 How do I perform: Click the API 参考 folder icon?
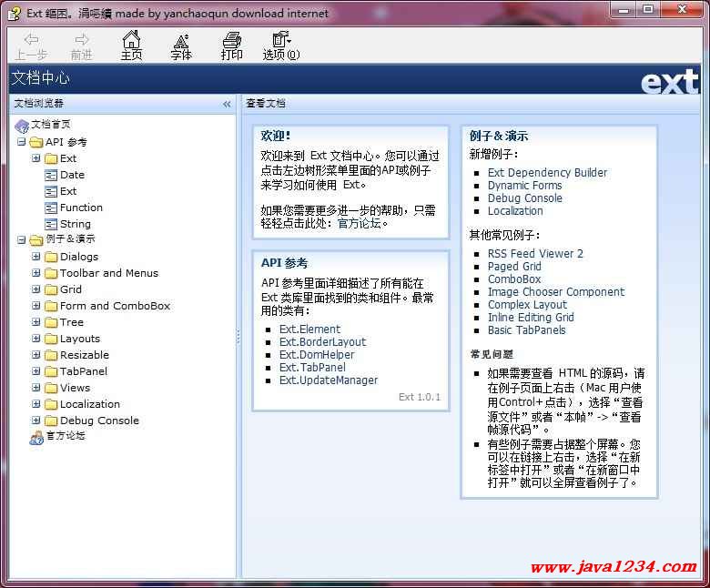coord(36,143)
